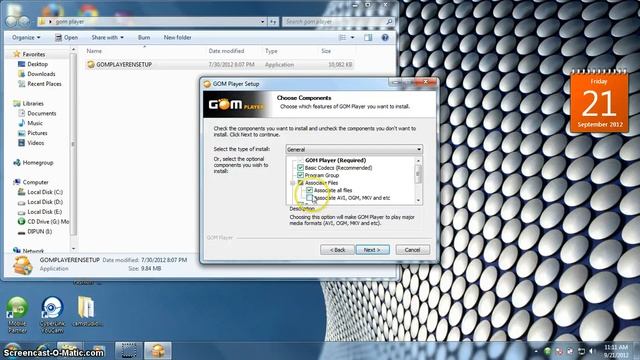Open view options dropdown arrow

click(353, 38)
